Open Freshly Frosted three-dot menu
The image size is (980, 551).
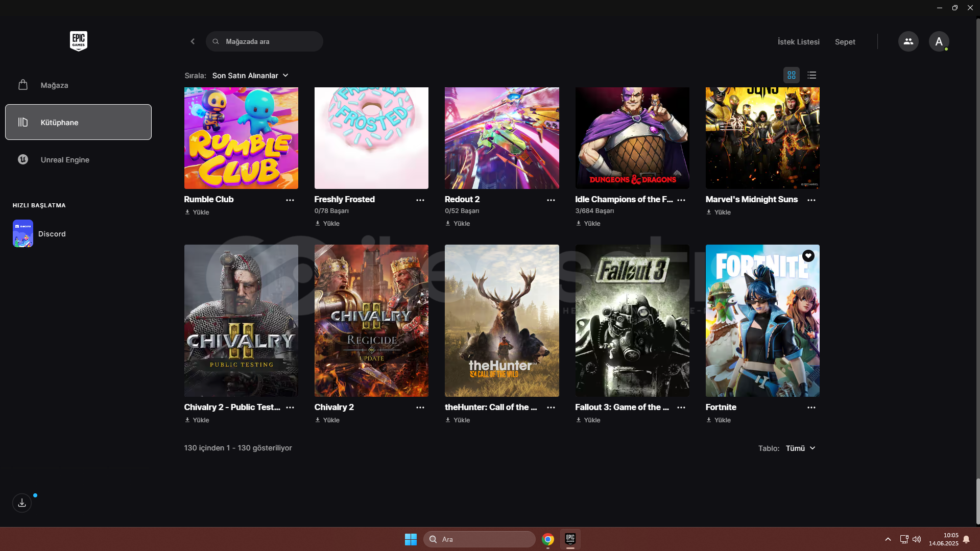(x=420, y=200)
